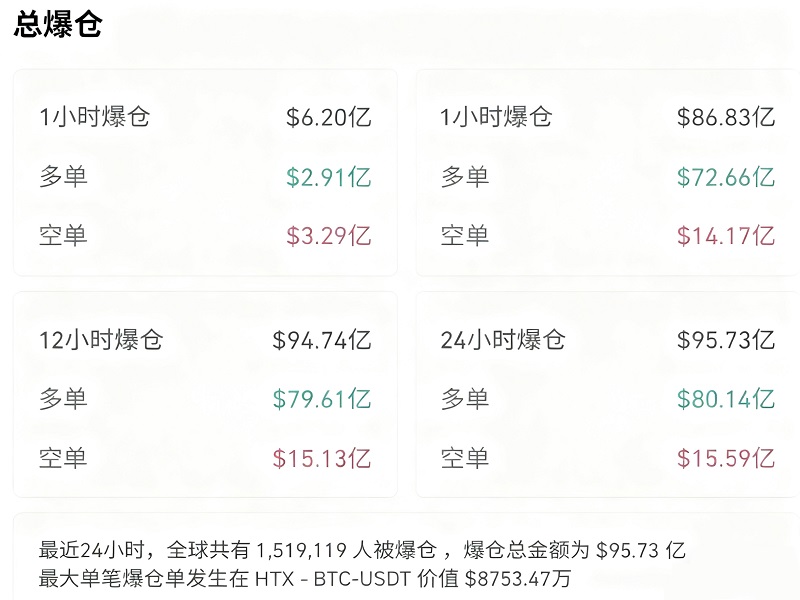
Task: Click the $15.59亿 空单 value
Action: [725, 458]
